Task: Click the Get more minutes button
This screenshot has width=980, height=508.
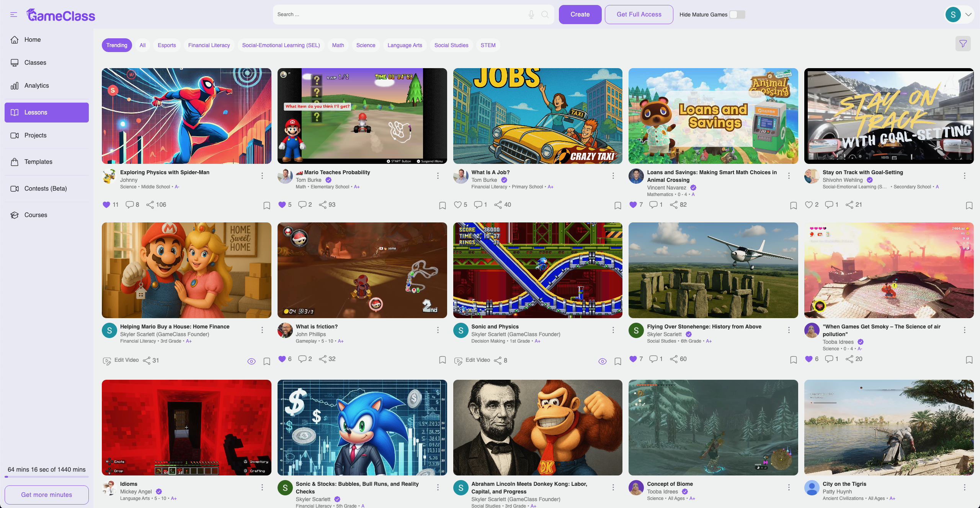Action: [47, 495]
